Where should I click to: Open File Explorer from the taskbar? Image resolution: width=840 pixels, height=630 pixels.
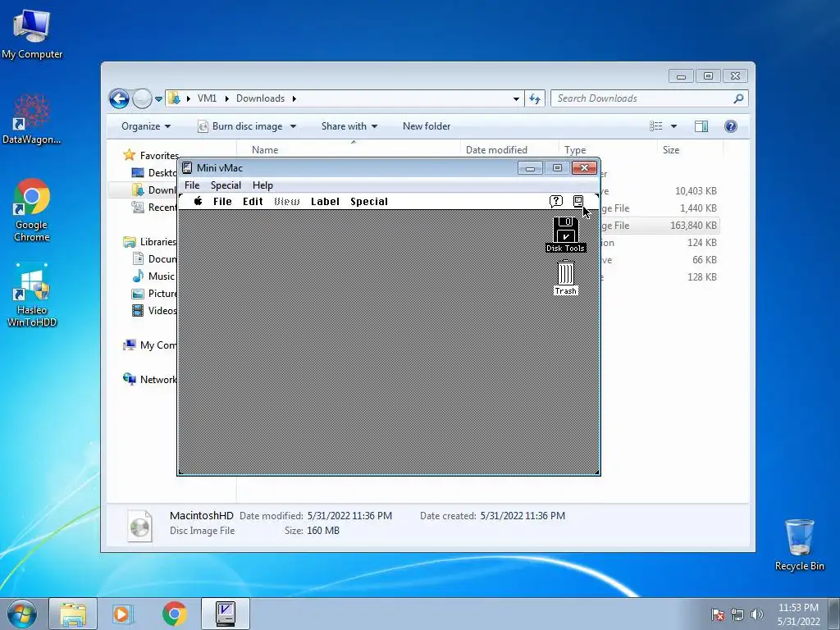73,614
